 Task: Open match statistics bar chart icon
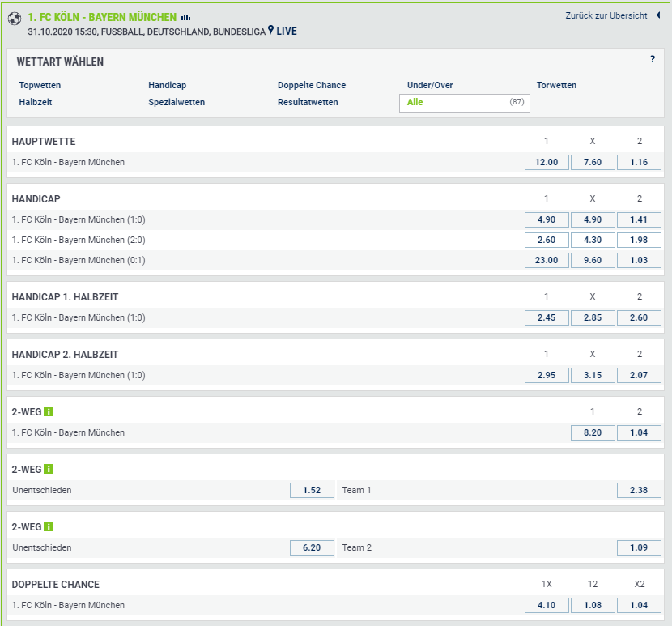(x=185, y=18)
